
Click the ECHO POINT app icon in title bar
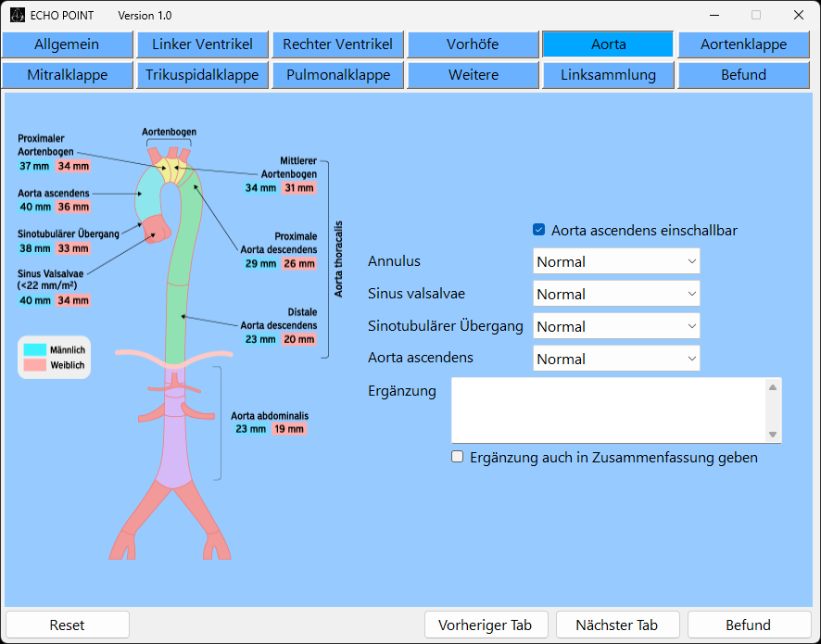tap(18, 15)
